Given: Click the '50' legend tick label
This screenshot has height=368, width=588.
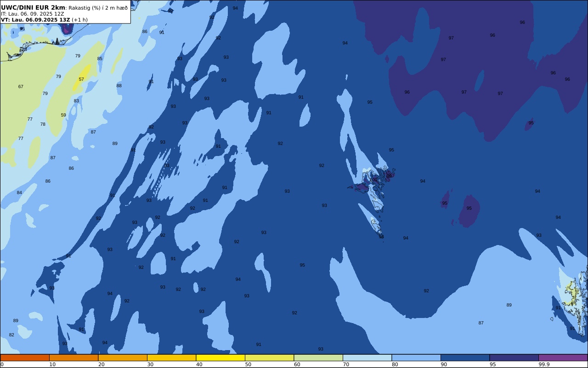Looking at the screenshot, I should point(248,364).
